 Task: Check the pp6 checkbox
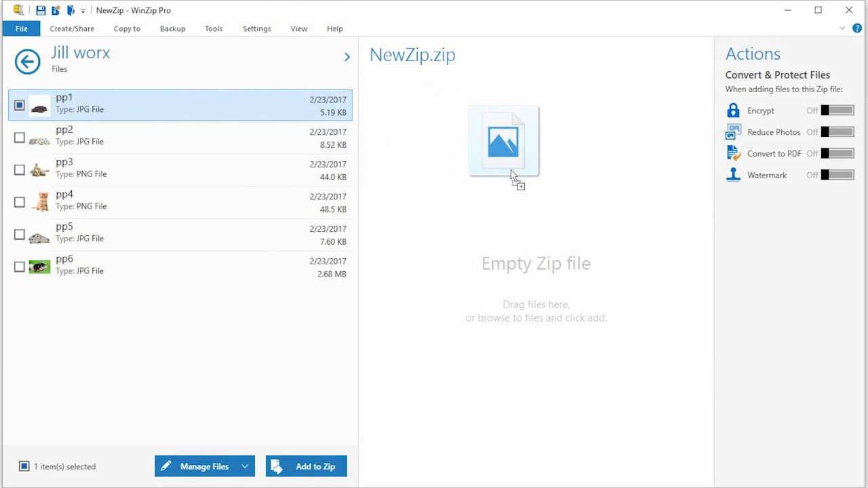coord(20,266)
